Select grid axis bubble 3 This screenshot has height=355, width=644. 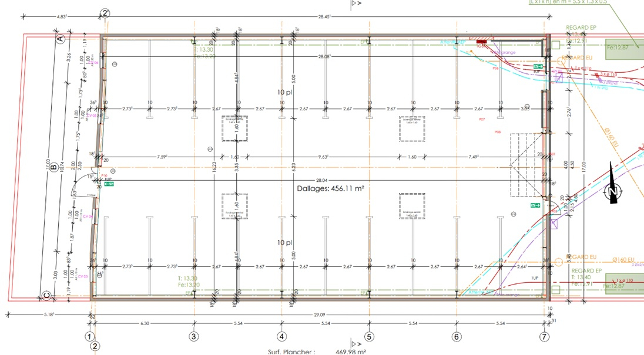click(x=193, y=337)
